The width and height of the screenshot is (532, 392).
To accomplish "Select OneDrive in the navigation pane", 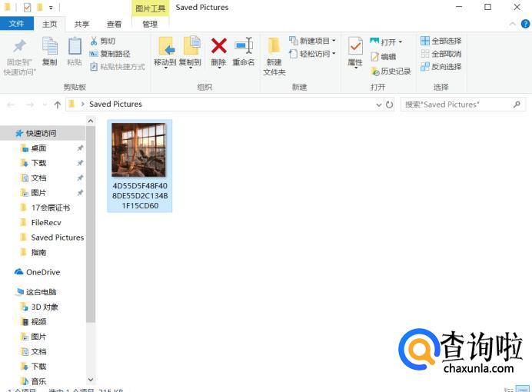I will [42, 272].
